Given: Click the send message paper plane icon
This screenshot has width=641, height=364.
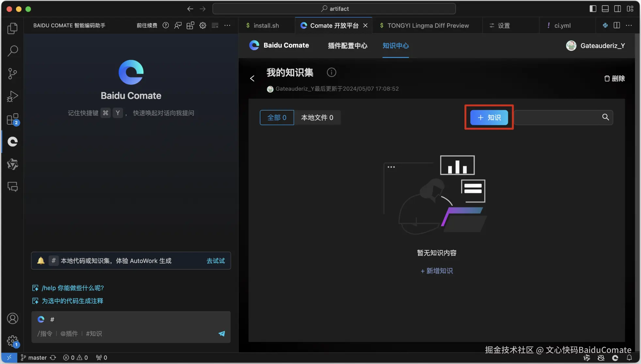Looking at the screenshot, I should click(x=222, y=333).
